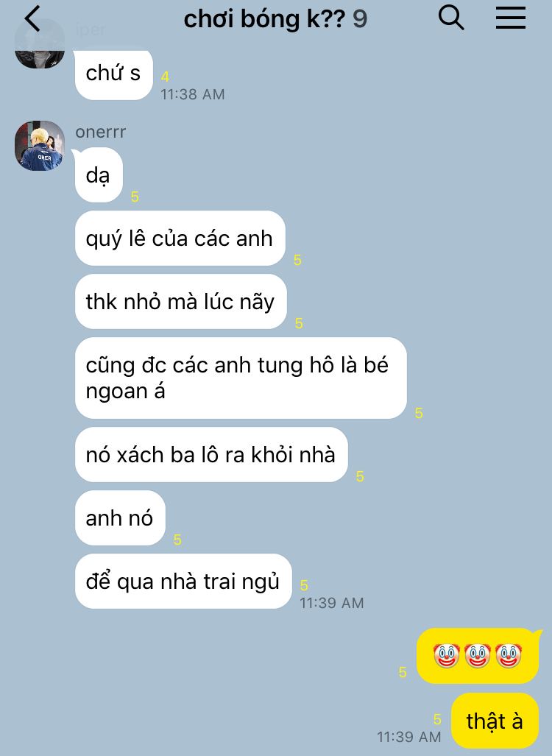Tap the member count 9 in header

pos(360,19)
